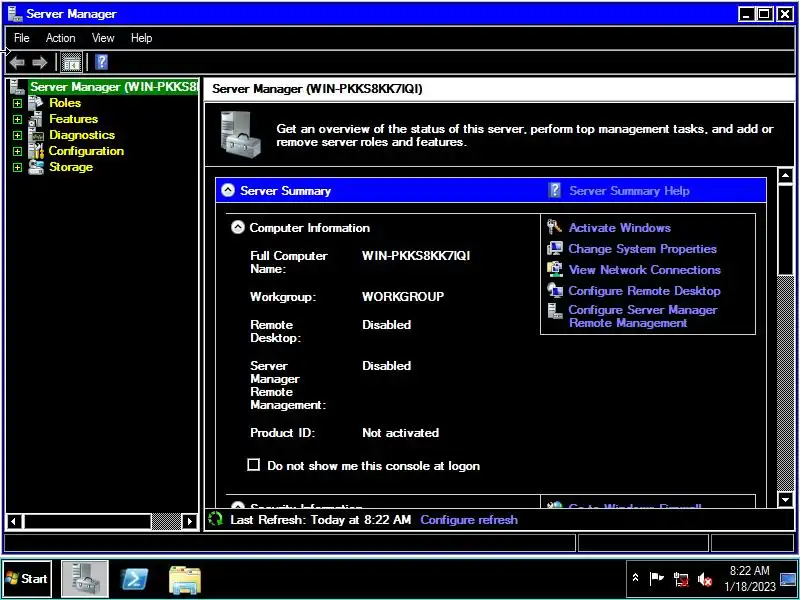Click the Diagnostics node icon
Image resolution: width=800 pixels, height=600 pixels.
click(x=36, y=135)
